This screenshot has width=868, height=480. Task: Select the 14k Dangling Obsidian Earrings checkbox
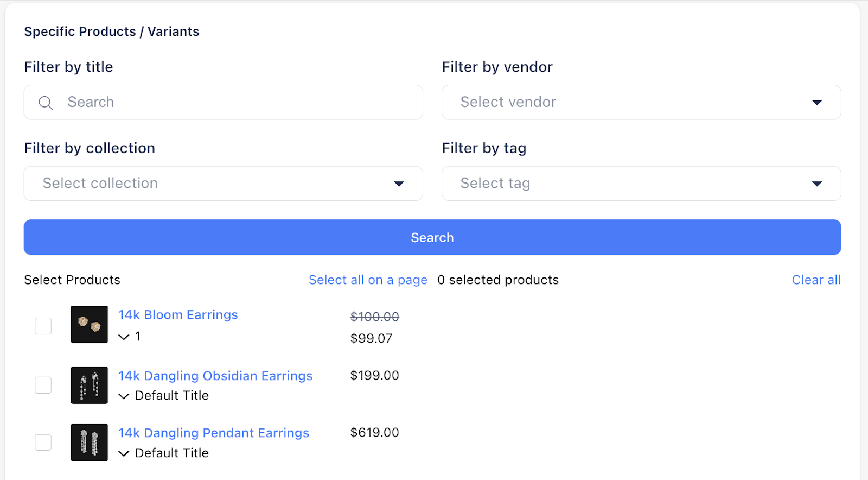(x=43, y=386)
